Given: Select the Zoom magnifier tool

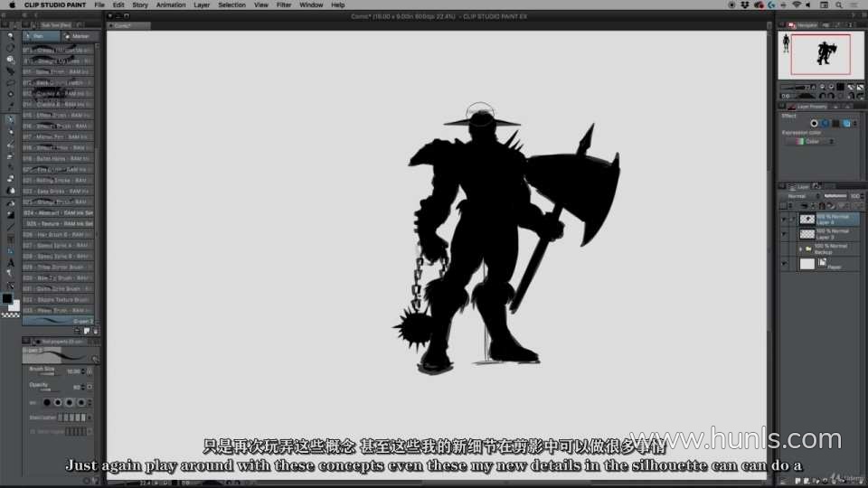Looking at the screenshot, I should pos(10,36).
